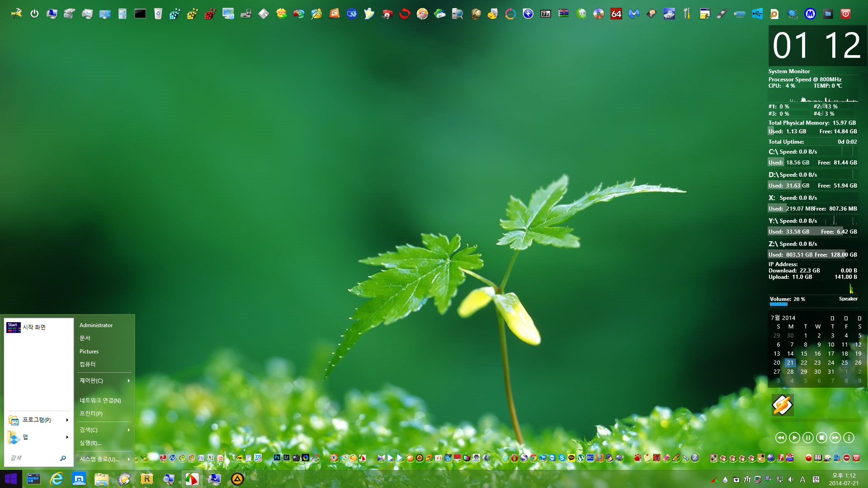Click the taskbar clock 오후 1:12

pos(844,475)
